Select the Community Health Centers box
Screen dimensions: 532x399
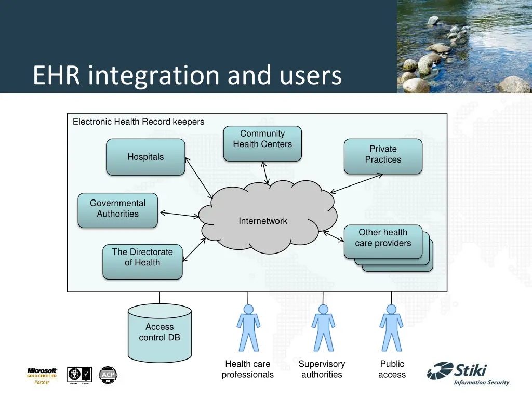click(262, 143)
